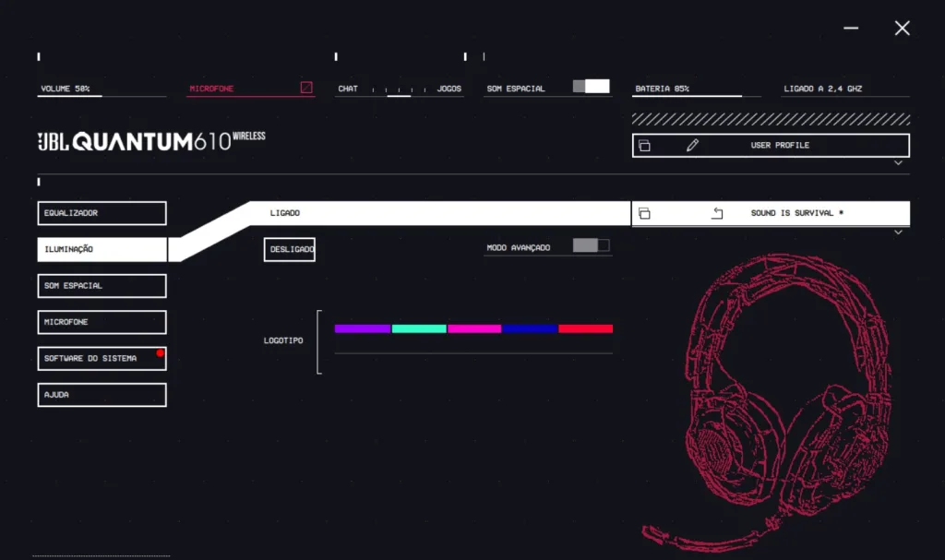Image resolution: width=945 pixels, height=560 pixels.
Task: Open the Equalizador tab
Action: pos(102,213)
